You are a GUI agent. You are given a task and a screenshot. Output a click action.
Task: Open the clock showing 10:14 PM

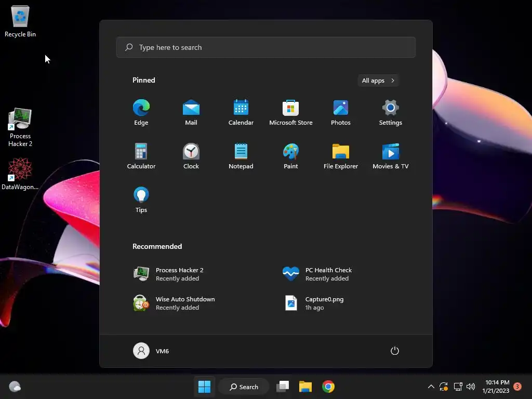497,387
